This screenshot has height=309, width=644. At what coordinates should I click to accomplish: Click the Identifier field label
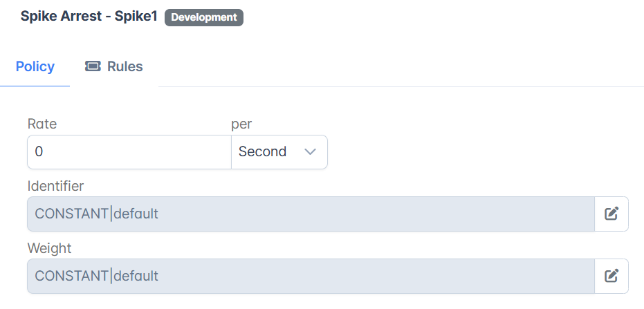click(55, 186)
